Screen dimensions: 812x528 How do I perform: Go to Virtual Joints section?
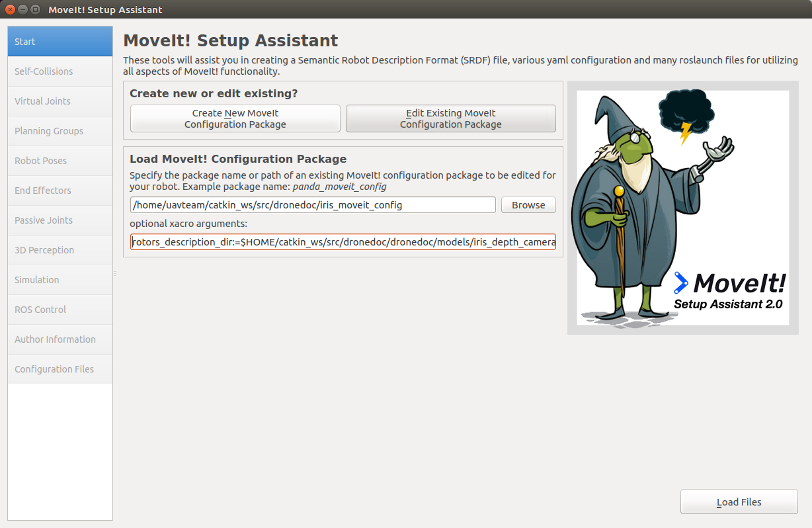(x=60, y=101)
